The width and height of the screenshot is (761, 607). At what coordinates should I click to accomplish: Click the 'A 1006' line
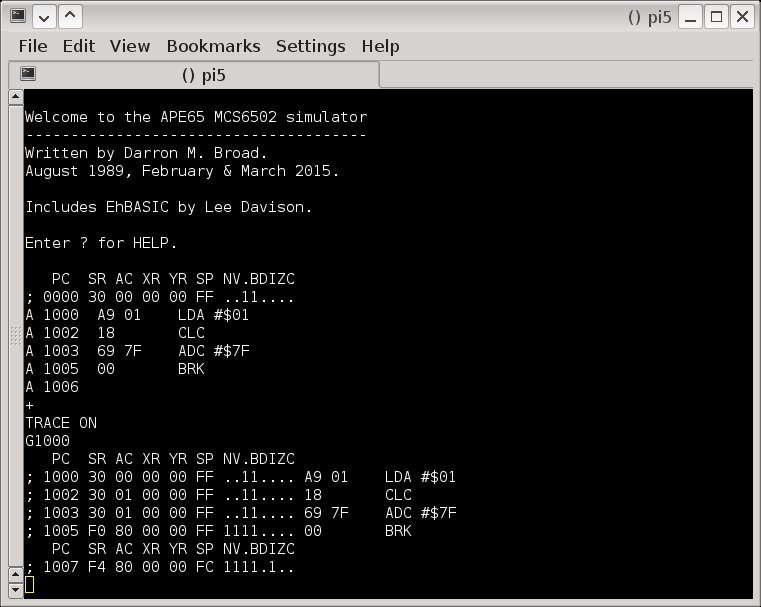(x=52, y=387)
